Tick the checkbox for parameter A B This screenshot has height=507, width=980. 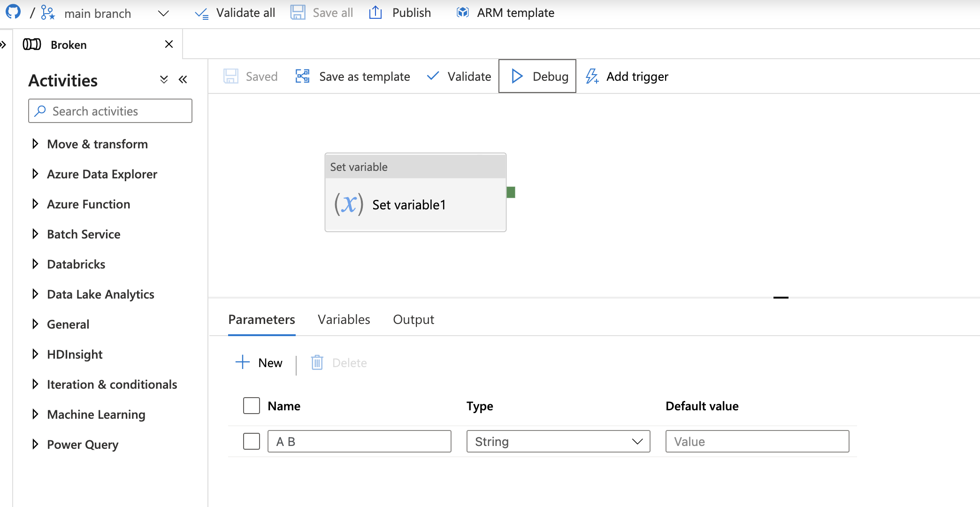(252, 441)
